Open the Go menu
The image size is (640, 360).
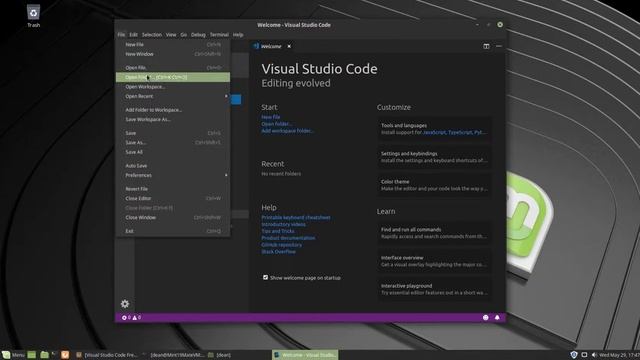pyautogui.click(x=184, y=35)
